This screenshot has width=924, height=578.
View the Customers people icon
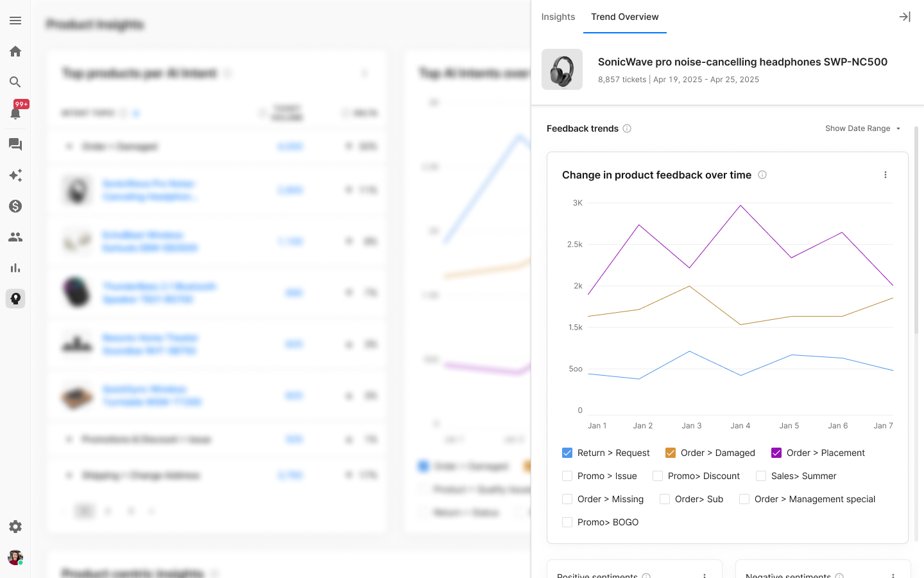pos(15,237)
